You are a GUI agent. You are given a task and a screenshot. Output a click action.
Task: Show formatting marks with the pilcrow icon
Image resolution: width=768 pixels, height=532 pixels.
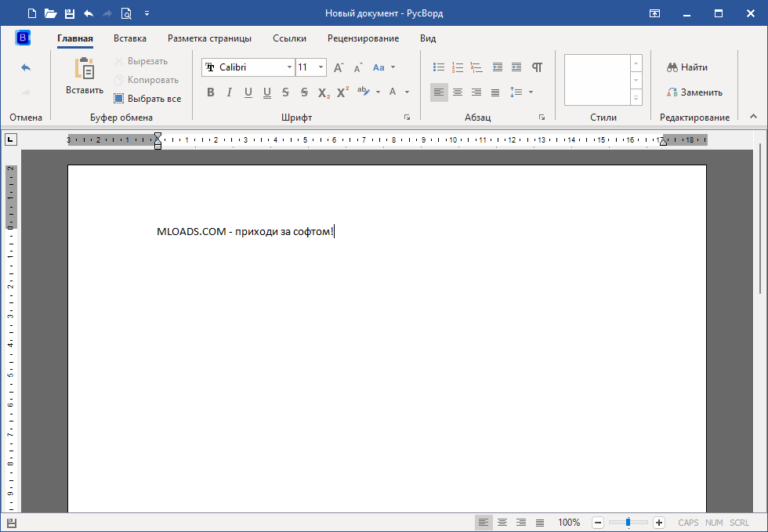pyautogui.click(x=537, y=67)
